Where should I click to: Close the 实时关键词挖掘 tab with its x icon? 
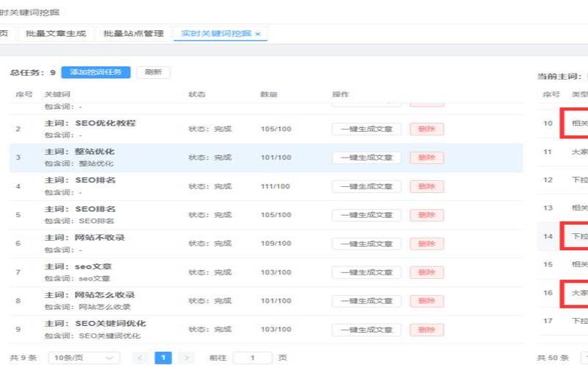click(x=258, y=34)
